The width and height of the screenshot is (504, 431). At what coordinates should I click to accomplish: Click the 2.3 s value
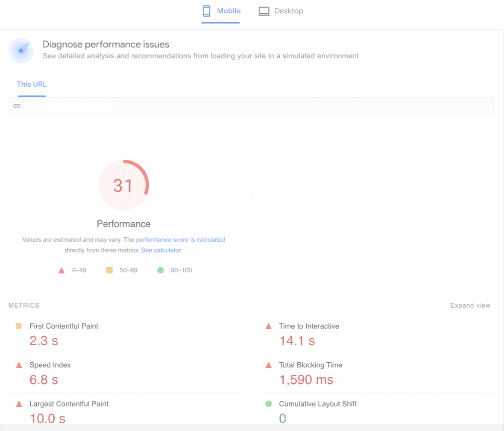[x=44, y=341]
